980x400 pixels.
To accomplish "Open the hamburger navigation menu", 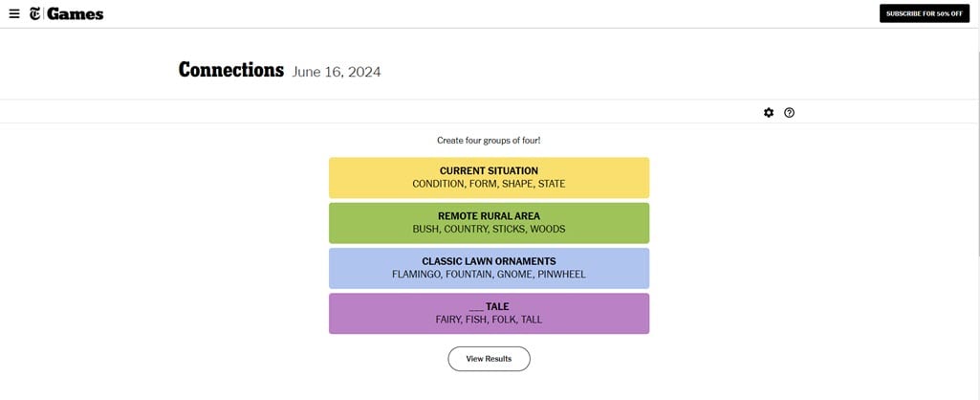I will (14, 13).
